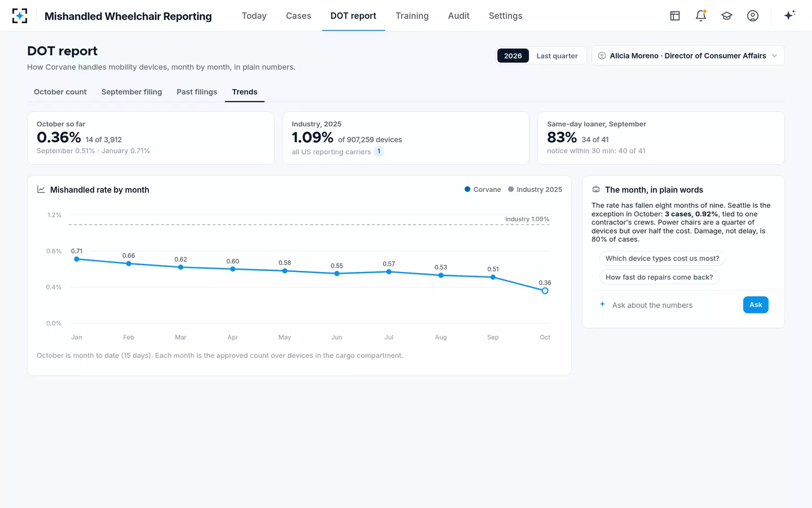Image resolution: width=812 pixels, height=508 pixels.
Task: Click the app logo icon
Action: click(x=20, y=16)
